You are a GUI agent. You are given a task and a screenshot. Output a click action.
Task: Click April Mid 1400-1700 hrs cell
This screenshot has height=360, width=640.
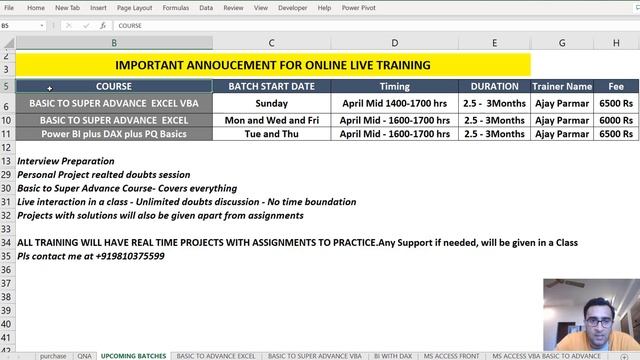(395, 103)
